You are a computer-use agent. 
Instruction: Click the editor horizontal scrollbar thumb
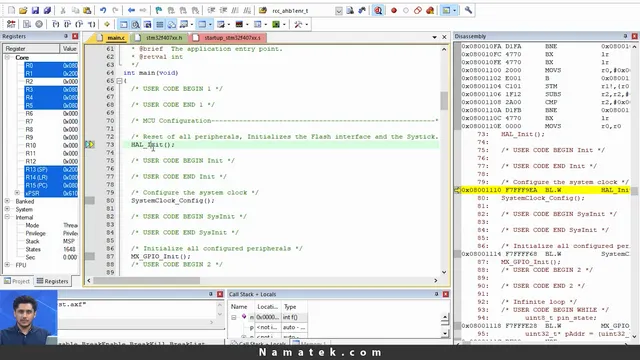tap(147, 280)
